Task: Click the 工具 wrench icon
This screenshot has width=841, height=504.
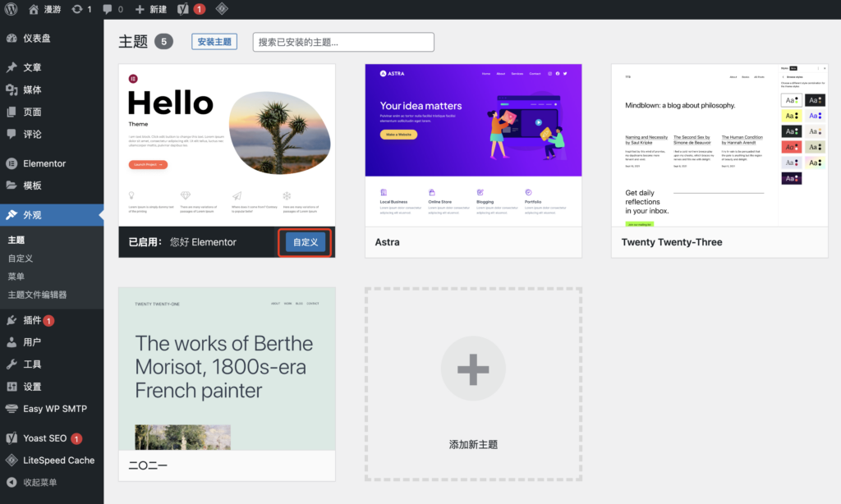Action: tap(11, 364)
